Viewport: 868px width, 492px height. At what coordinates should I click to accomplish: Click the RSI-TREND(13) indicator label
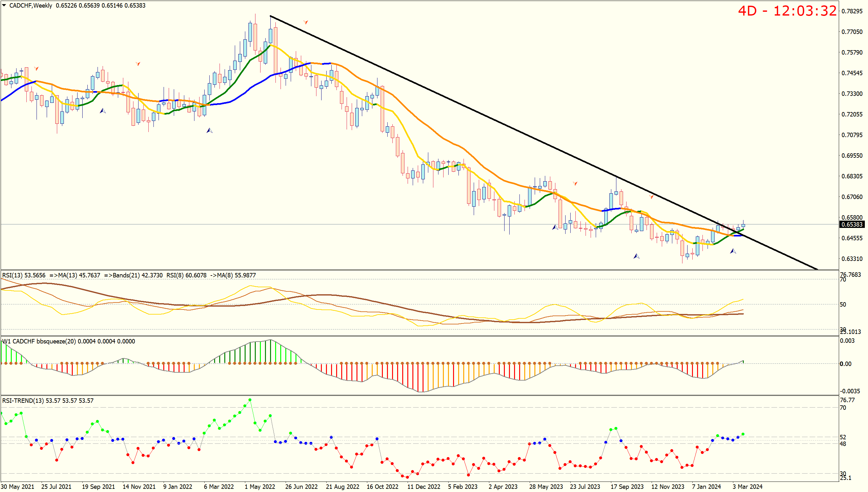pos(23,401)
